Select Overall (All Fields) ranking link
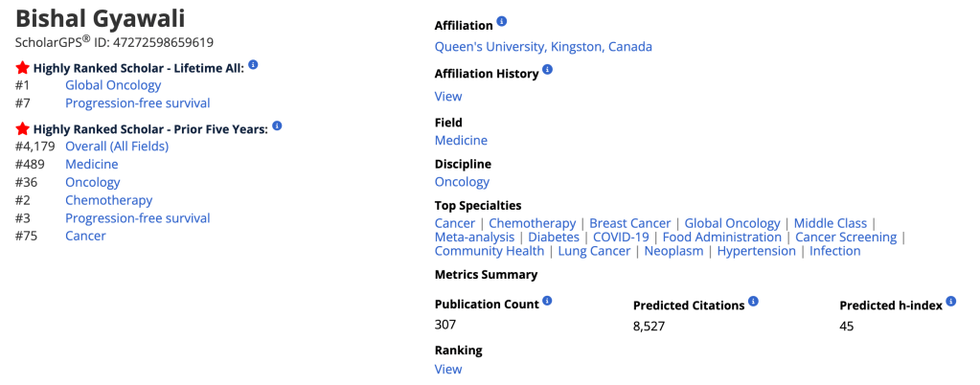 tap(117, 146)
